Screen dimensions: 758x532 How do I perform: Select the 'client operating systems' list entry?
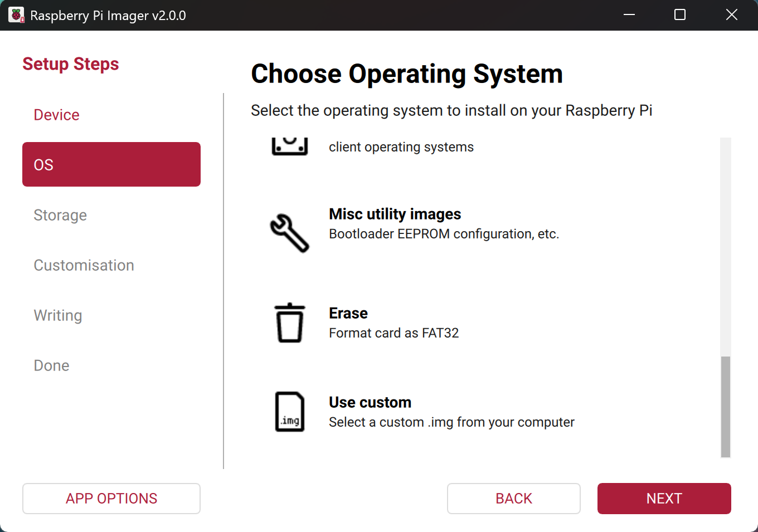click(x=401, y=147)
